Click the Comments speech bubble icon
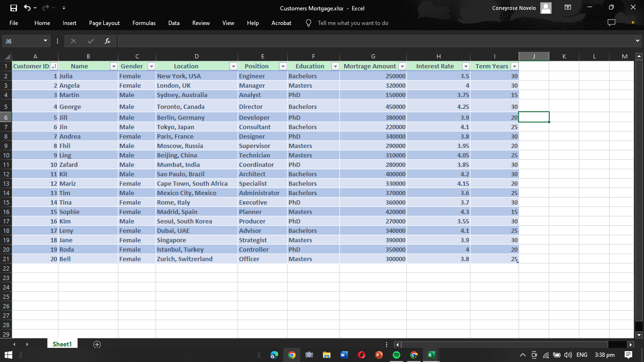644x362 pixels. coord(611,23)
